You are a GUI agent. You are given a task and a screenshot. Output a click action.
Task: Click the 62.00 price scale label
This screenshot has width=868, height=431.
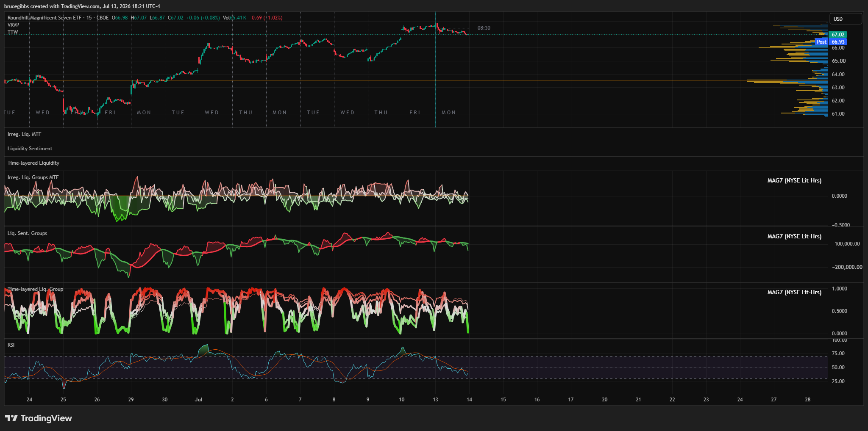coord(838,101)
